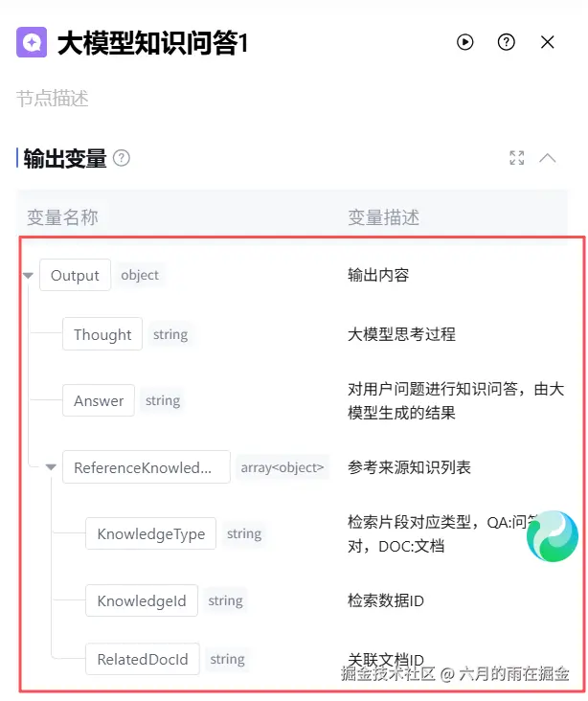Click the floating green assistant icon
The width and height of the screenshot is (588, 701).
[553, 536]
